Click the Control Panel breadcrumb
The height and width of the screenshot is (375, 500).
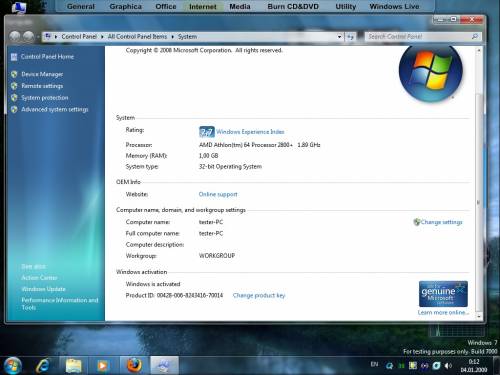[x=79, y=37]
